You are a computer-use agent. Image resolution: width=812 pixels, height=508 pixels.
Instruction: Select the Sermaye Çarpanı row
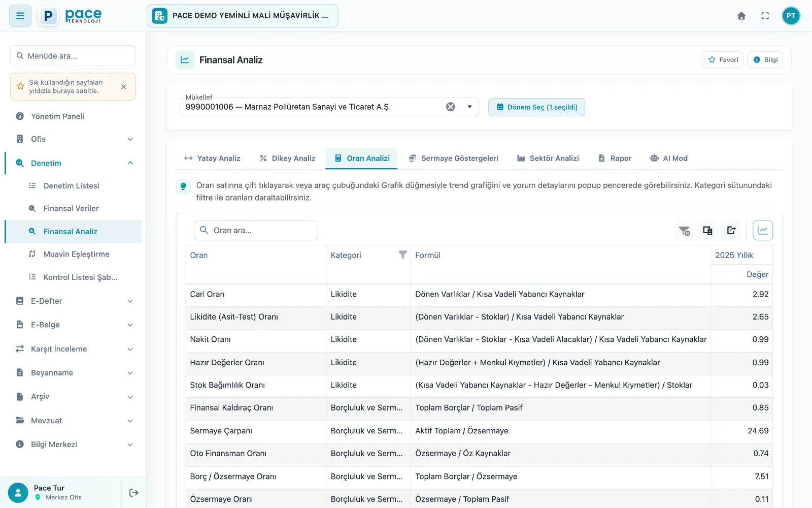(x=479, y=431)
